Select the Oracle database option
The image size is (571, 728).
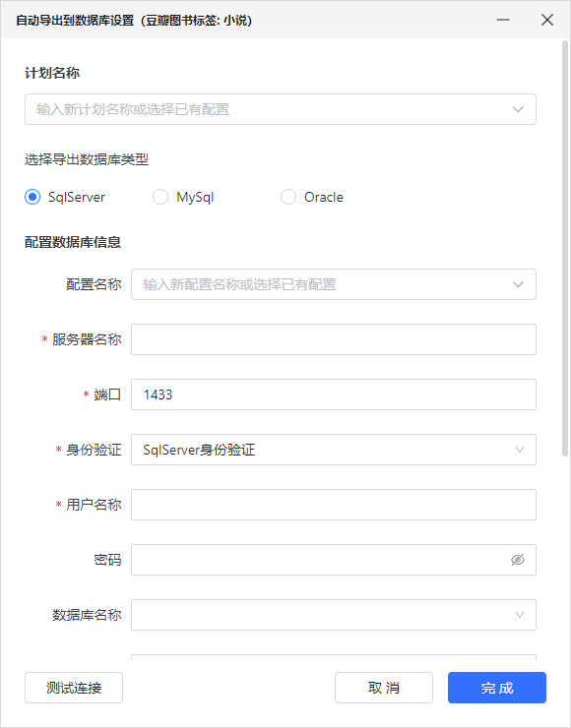tap(288, 197)
